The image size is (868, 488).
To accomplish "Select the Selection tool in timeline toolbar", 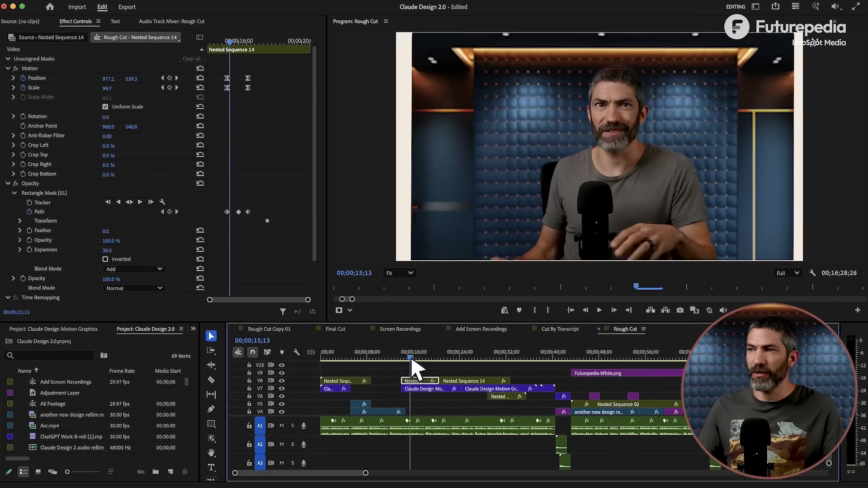I will [x=211, y=336].
